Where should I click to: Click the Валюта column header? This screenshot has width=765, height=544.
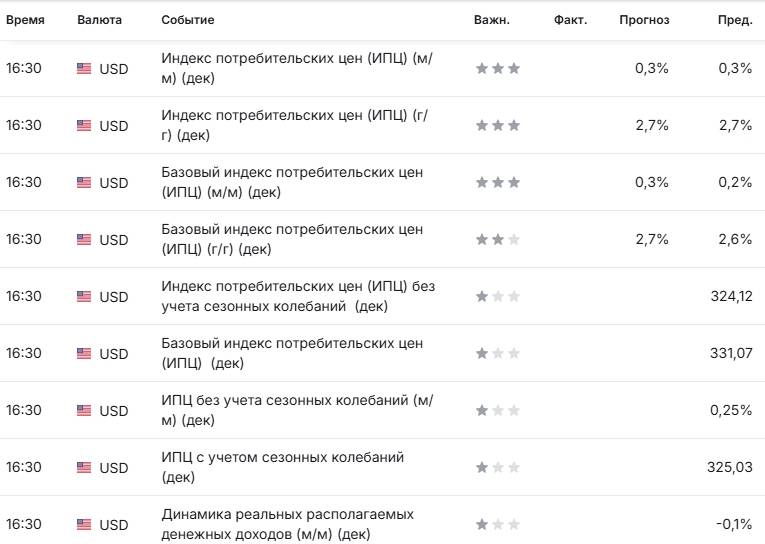99,20
